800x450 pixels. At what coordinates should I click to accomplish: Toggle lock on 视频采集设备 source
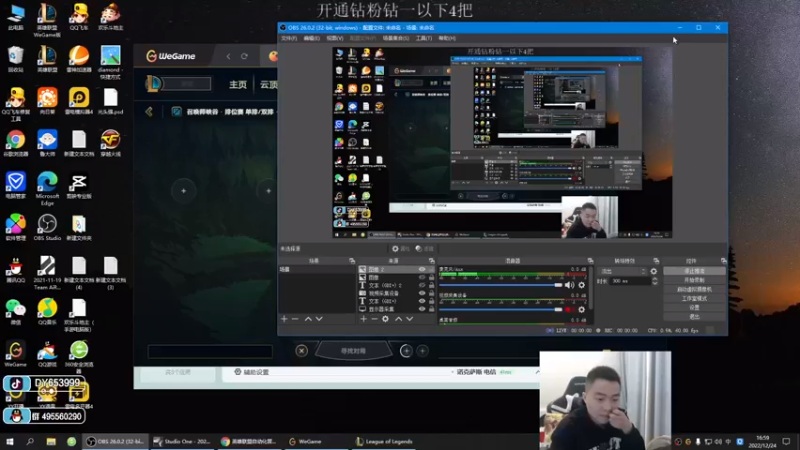tap(431, 293)
